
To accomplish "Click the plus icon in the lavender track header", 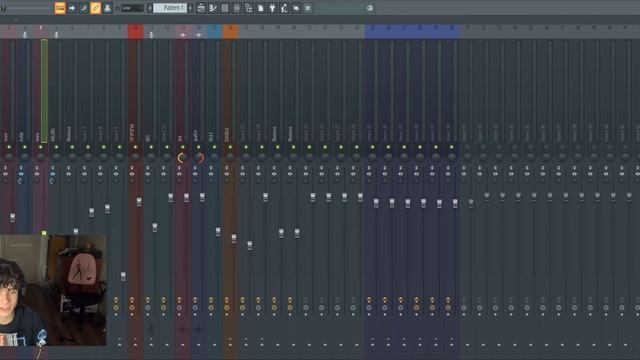I will coord(198,35).
